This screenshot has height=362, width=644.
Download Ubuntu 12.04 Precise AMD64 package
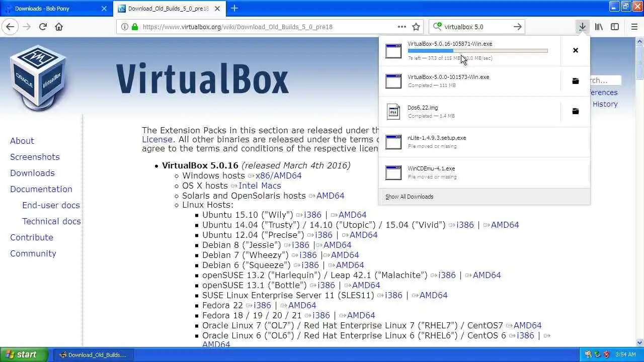[x=363, y=235]
